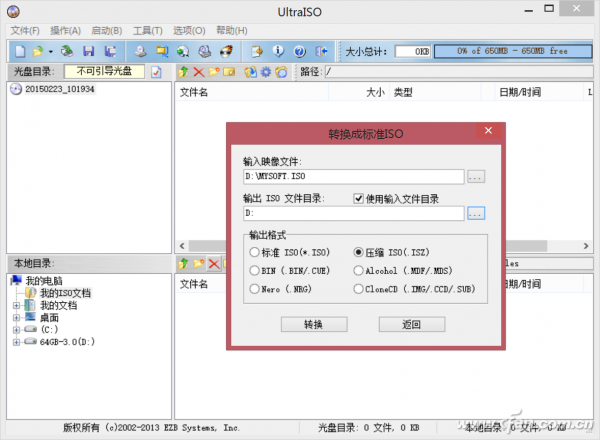The image size is (600, 440).
Task: Select 压缩 ISO(.ISZ) output format
Action: [358, 252]
